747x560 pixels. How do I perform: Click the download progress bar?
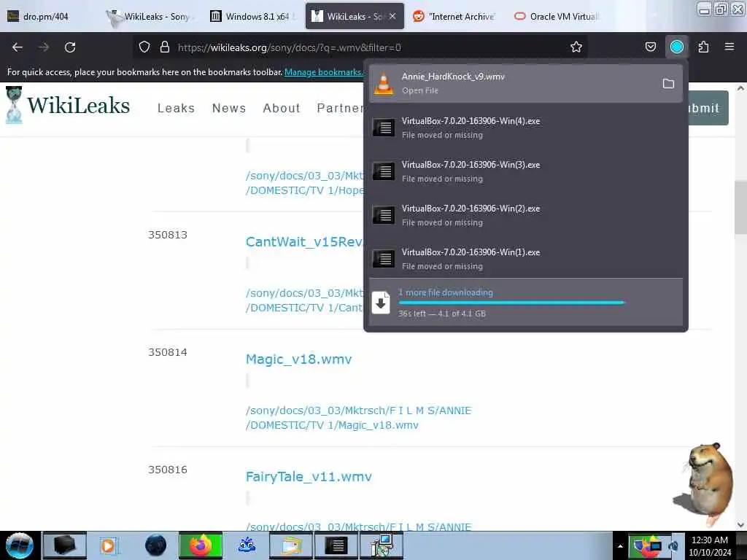pos(511,303)
